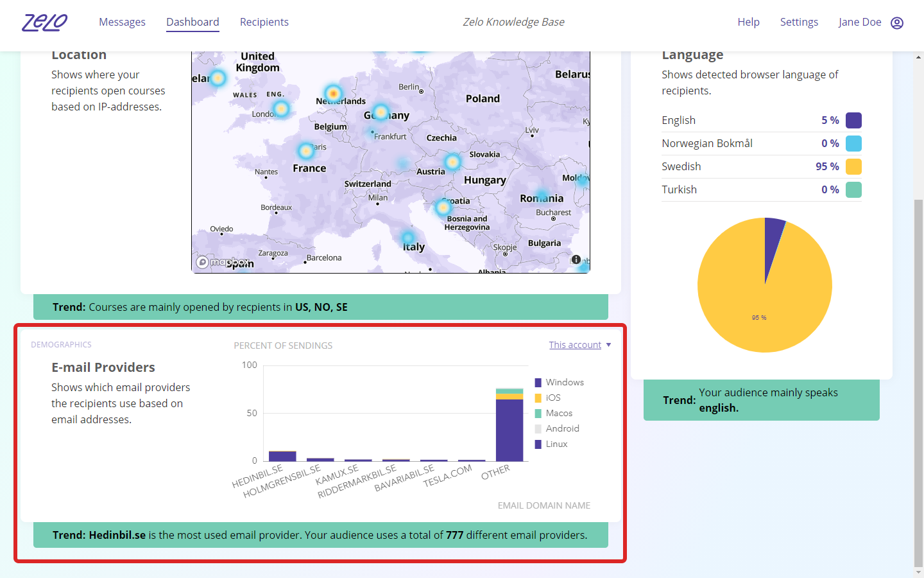Open the Help menu
Viewport: 924px width, 578px height.
click(x=748, y=22)
